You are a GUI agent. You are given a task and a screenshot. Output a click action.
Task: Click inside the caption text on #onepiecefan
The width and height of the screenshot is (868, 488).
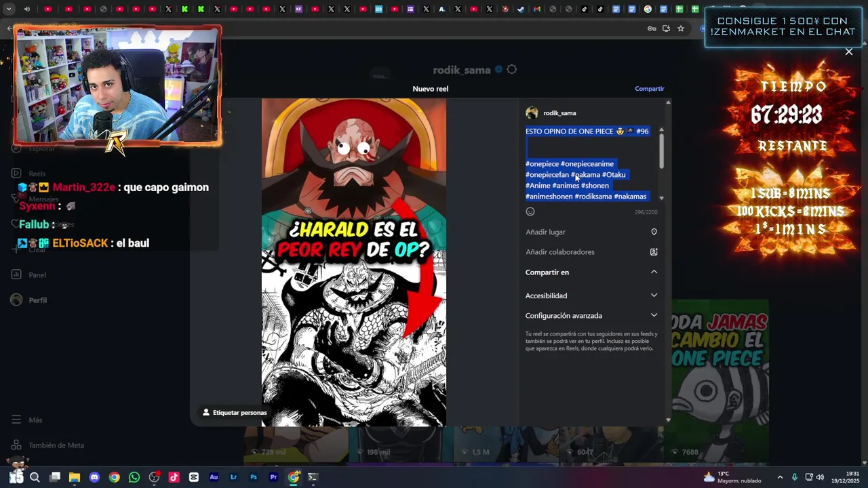[x=547, y=175]
